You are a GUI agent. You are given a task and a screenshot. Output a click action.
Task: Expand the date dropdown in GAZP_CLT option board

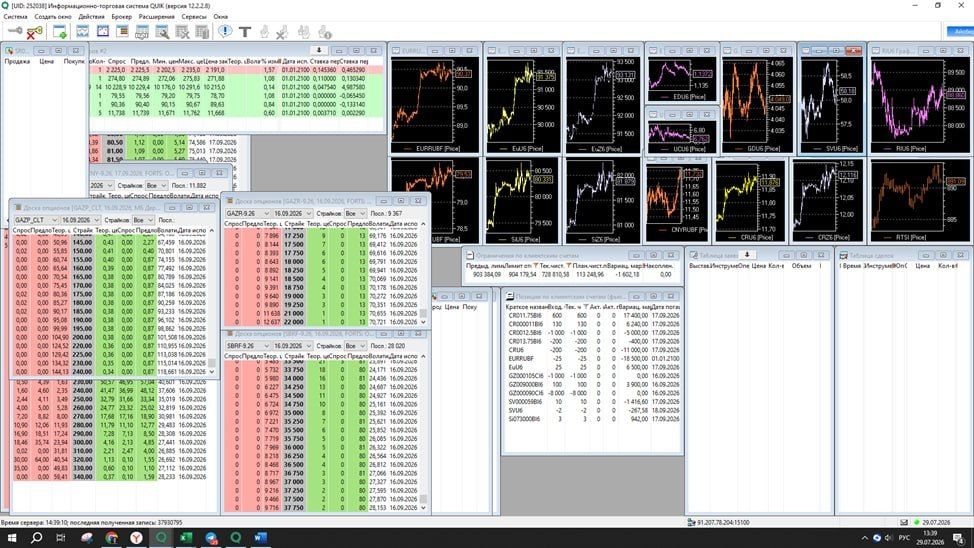96,220
